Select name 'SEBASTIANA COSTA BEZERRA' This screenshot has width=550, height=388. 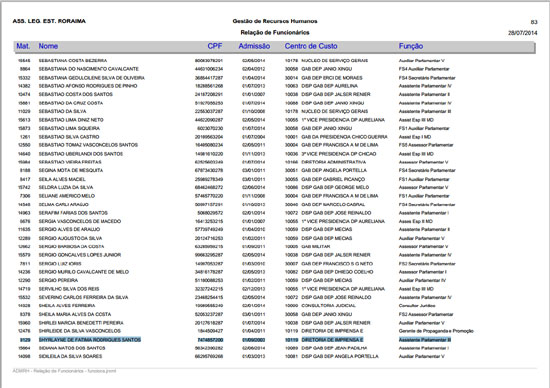(73, 61)
